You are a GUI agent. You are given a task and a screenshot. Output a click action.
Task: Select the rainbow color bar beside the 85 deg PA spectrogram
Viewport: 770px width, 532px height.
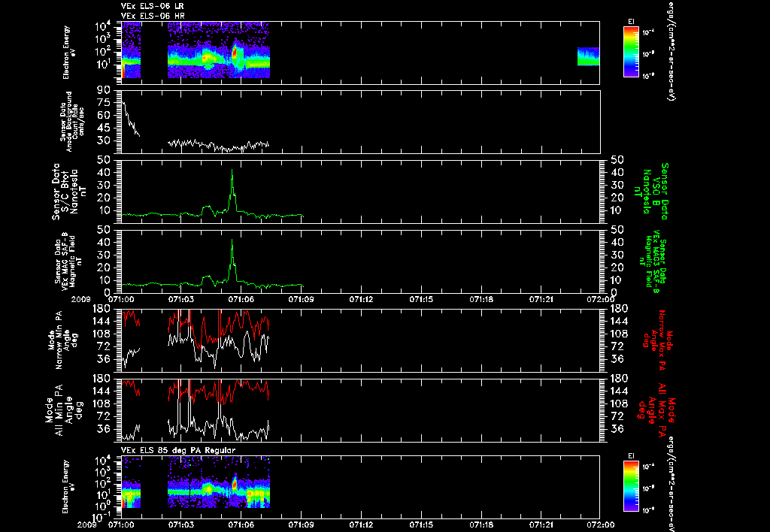631,486
